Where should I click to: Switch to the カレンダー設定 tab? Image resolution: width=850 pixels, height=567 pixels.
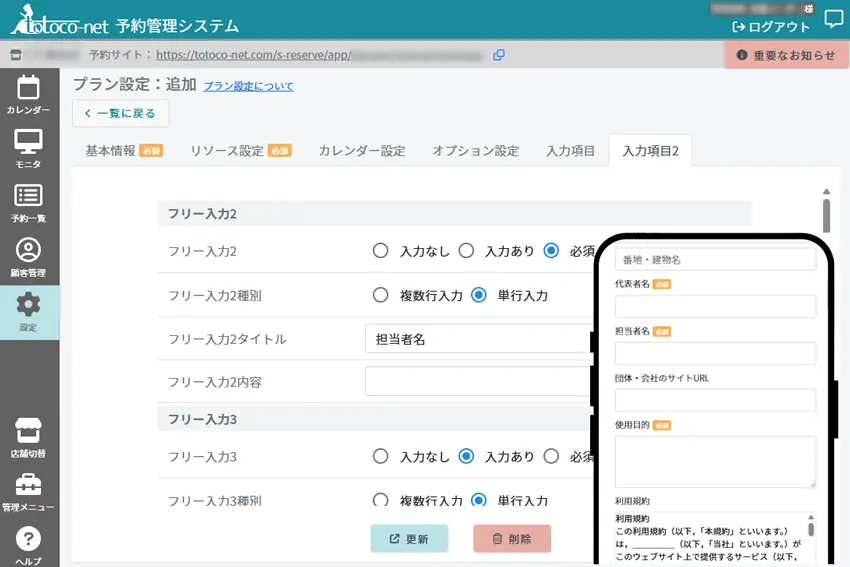point(362,151)
